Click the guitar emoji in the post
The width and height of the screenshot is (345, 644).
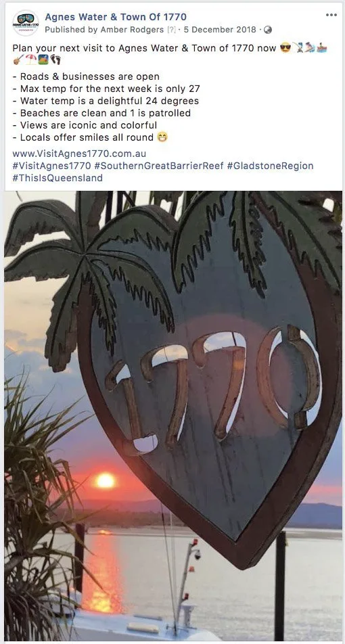click(18, 60)
